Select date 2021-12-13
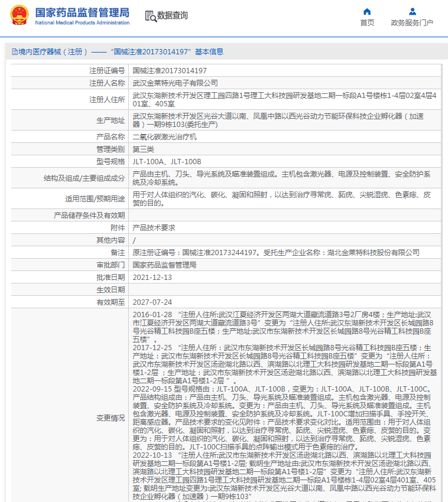The width and height of the screenshot is (448, 502). point(152,277)
